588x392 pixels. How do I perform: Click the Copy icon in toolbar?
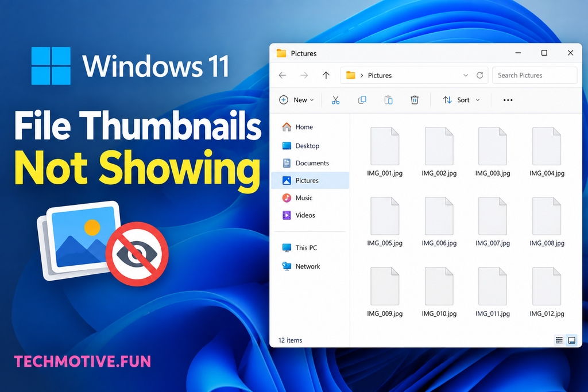pyautogui.click(x=362, y=100)
